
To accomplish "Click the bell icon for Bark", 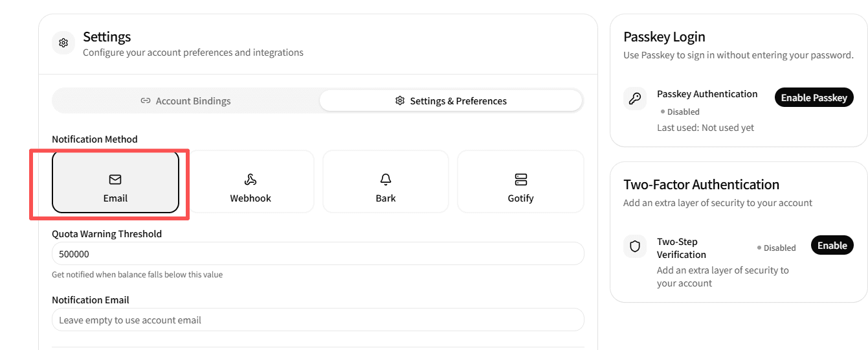I will click(x=386, y=180).
